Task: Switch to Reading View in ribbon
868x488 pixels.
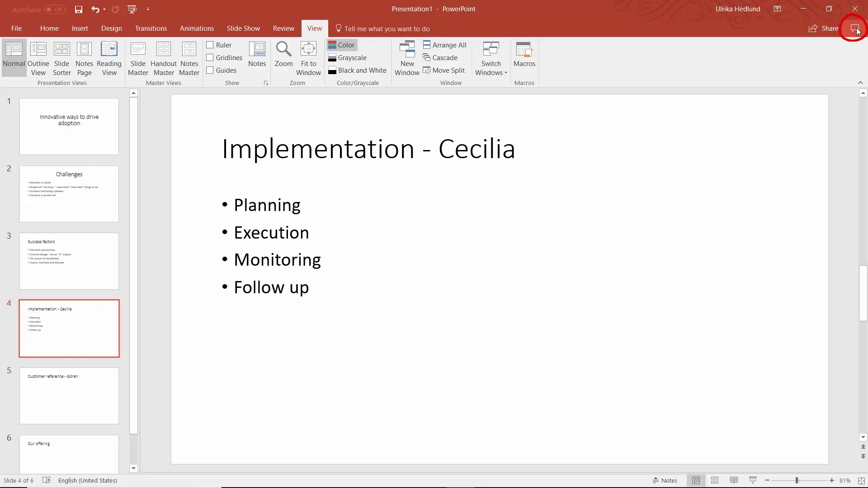Action: point(109,59)
